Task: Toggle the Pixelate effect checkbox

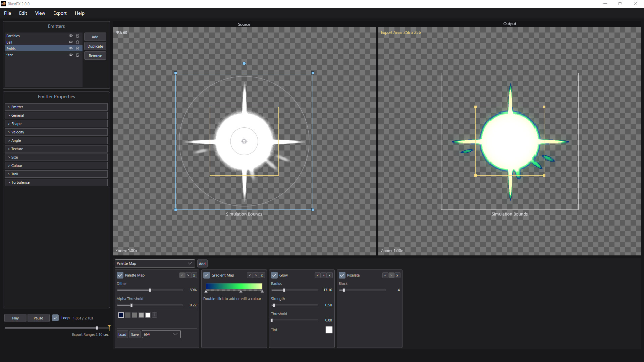Action: pyautogui.click(x=342, y=275)
